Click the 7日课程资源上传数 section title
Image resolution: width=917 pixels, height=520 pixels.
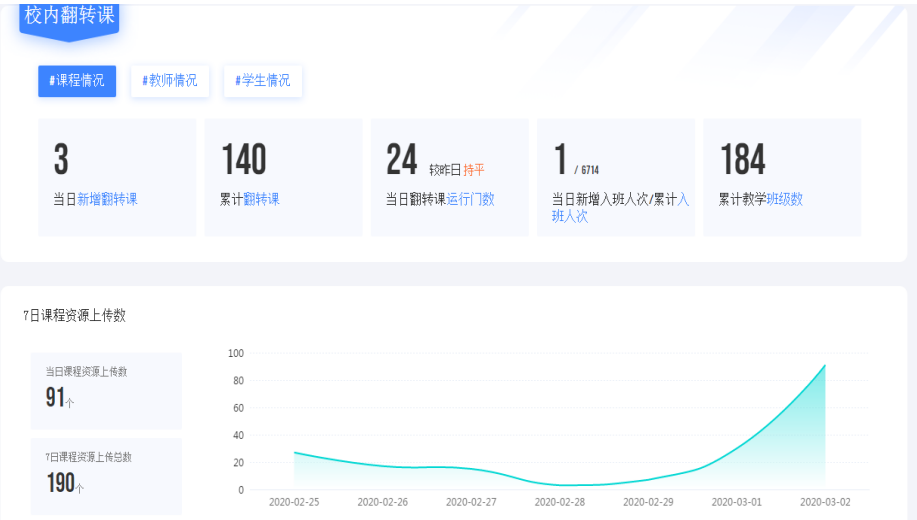click(x=75, y=315)
